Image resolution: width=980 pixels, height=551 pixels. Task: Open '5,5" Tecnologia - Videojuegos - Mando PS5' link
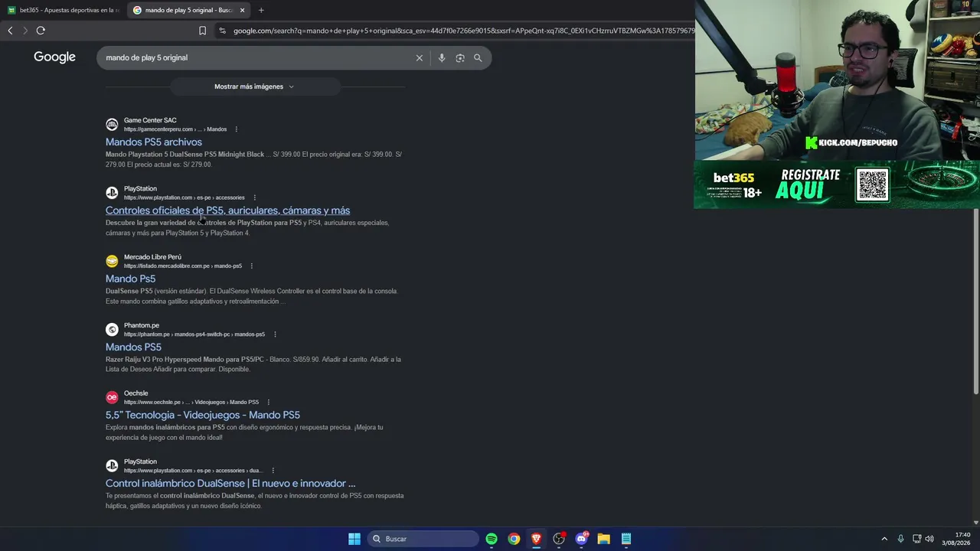coord(203,416)
